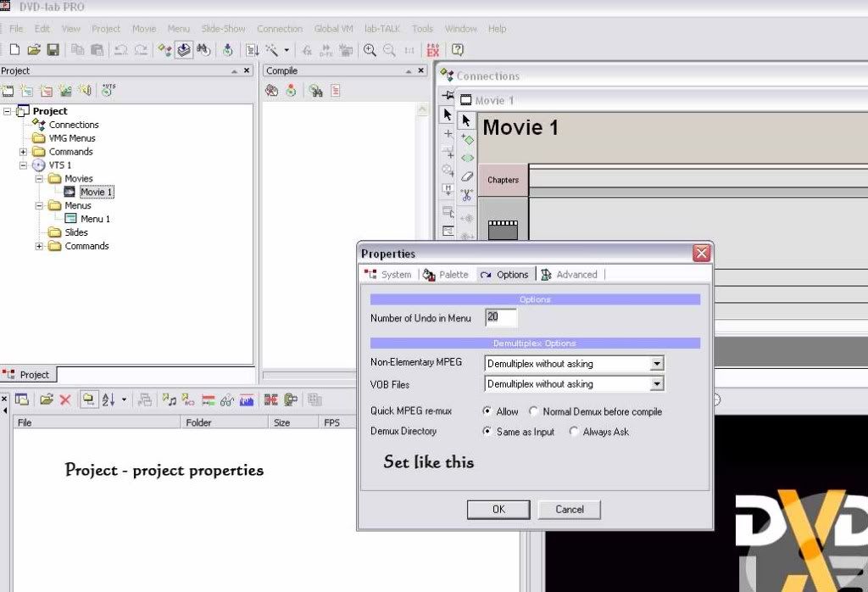The height and width of the screenshot is (592, 868).
Task: Close the Properties dialog with the red X
Action: point(701,253)
